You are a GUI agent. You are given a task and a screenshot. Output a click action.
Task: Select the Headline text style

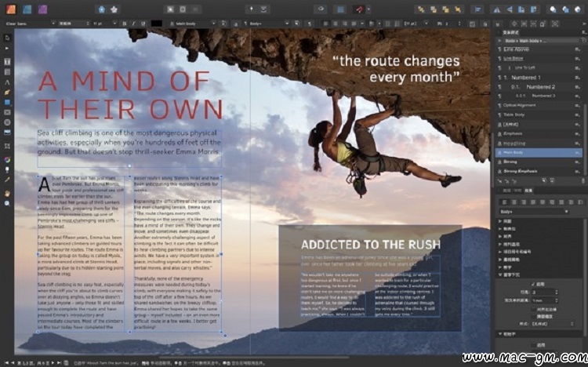[538, 144]
